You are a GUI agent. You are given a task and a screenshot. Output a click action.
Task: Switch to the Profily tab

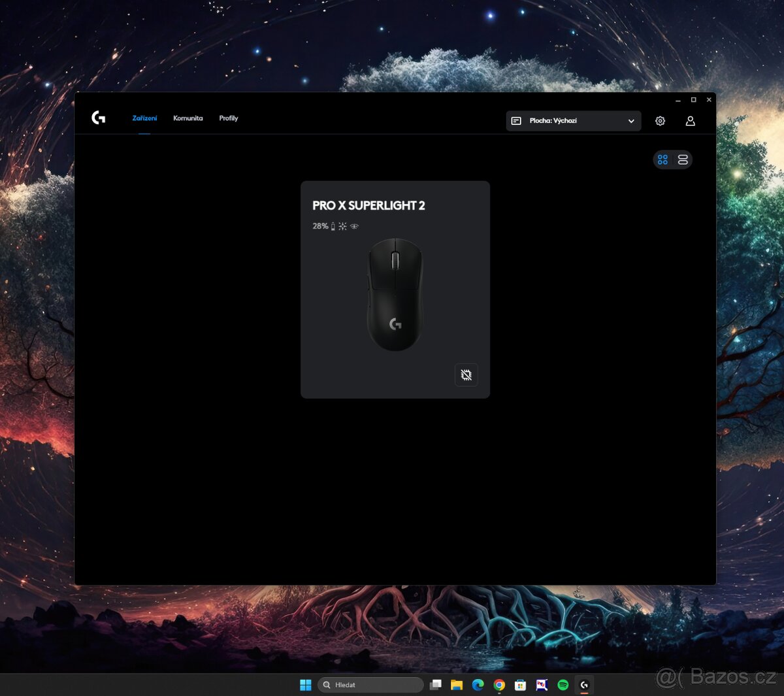pyautogui.click(x=228, y=118)
